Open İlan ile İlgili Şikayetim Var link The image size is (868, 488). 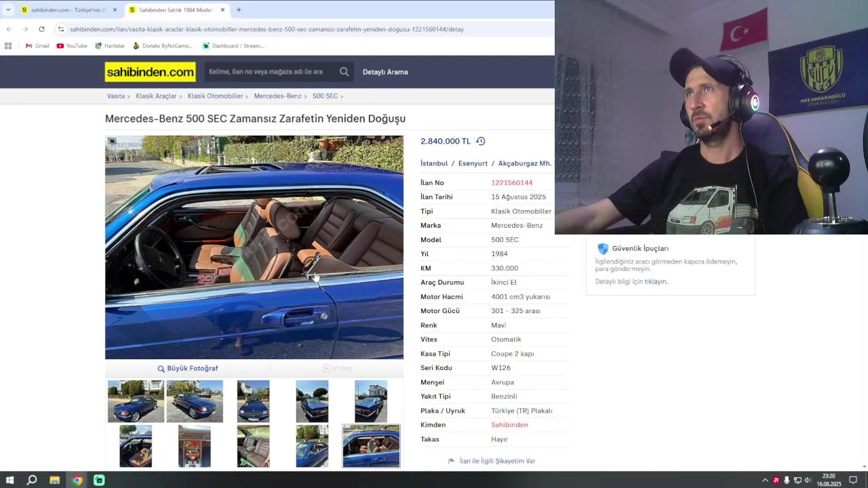[497, 461]
